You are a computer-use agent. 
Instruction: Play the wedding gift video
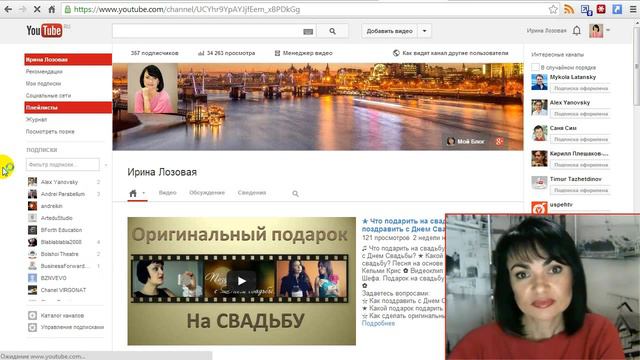coord(242,281)
